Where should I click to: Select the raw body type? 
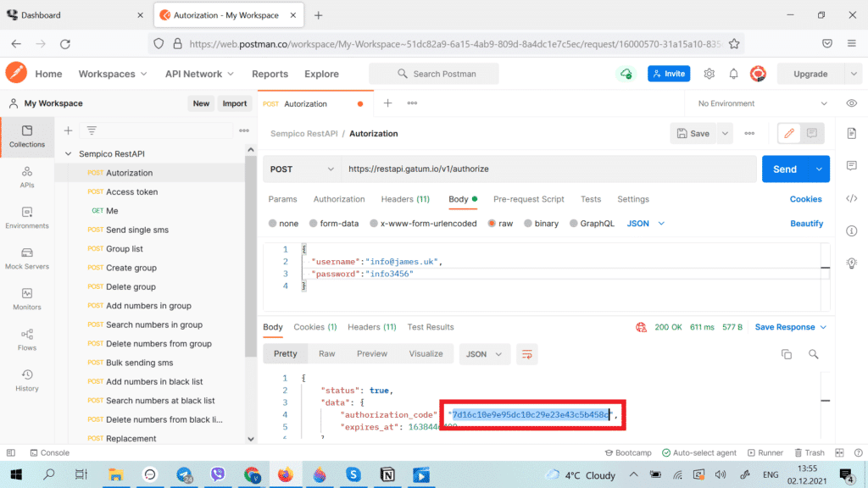[500, 224]
